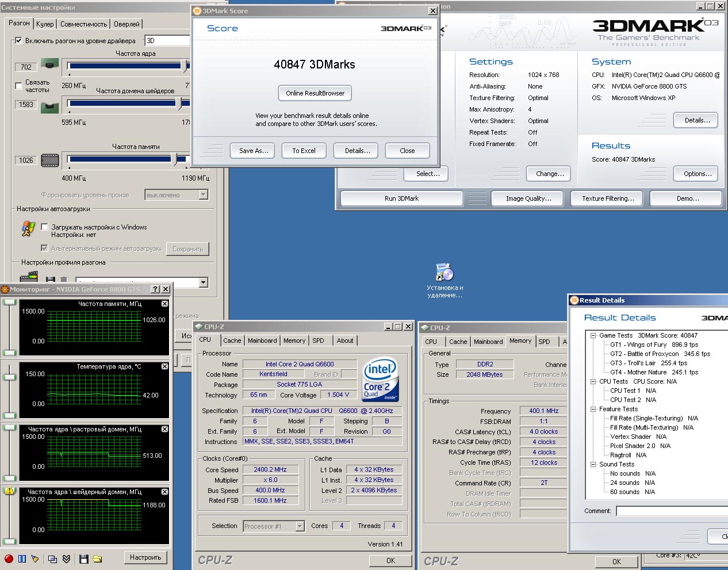728x570 pixels.
Task: Click Save As in 3DMark Score dialog
Action: [x=254, y=151]
